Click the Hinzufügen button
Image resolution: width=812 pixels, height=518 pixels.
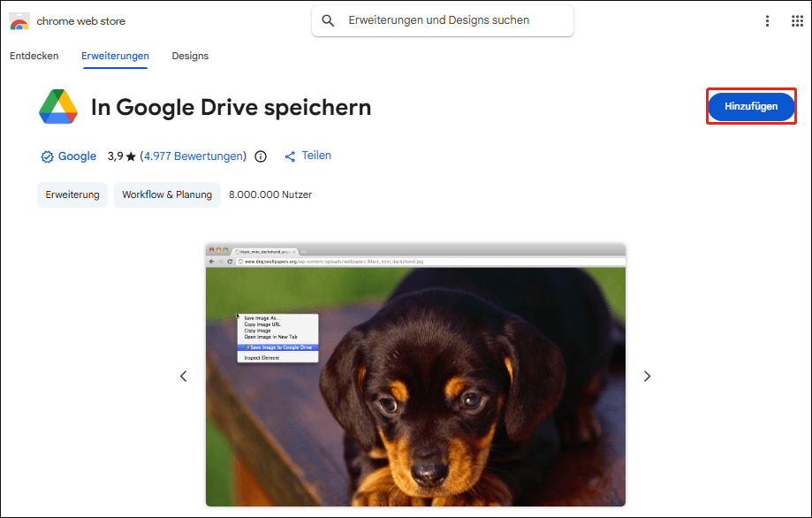tap(750, 106)
